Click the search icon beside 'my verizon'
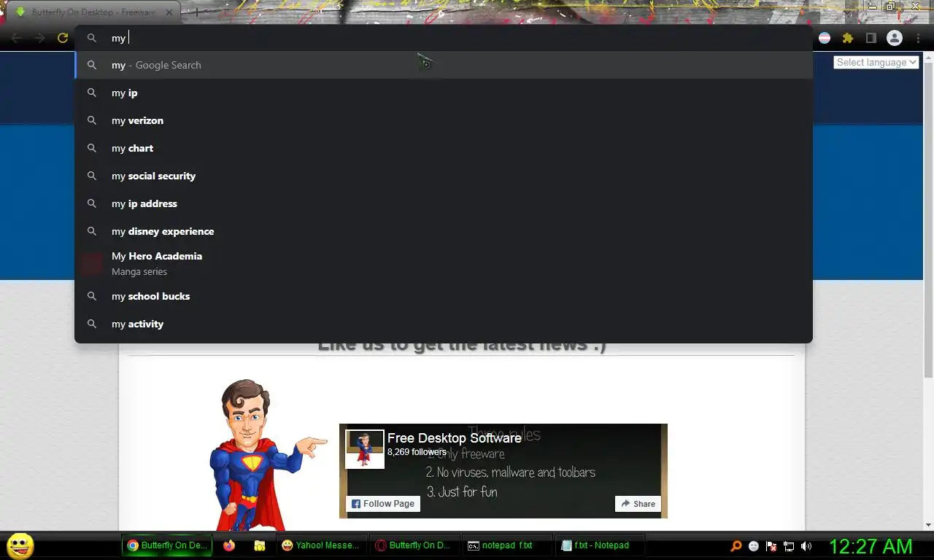 tap(92, 120)
